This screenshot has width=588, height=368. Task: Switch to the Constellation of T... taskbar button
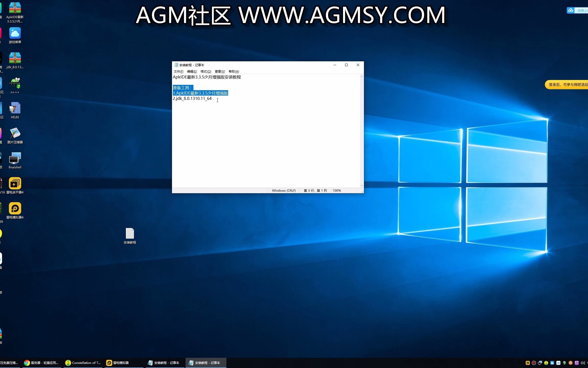coord(83,363)
